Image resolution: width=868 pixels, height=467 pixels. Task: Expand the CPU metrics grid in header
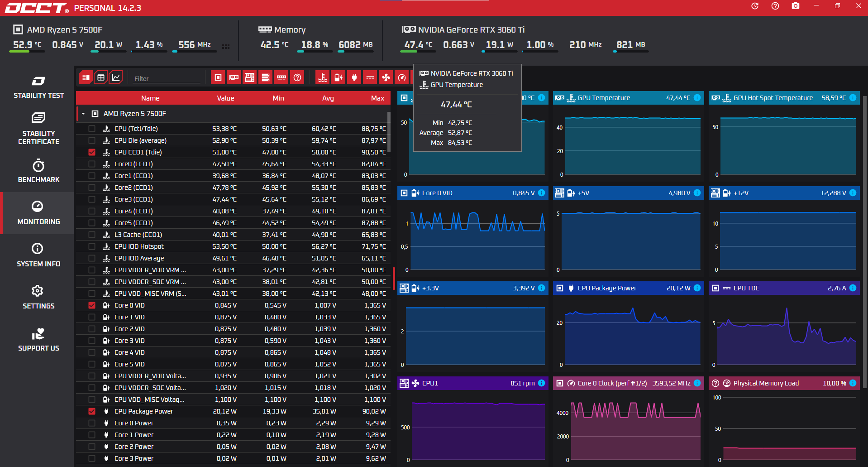pos(226,46)
